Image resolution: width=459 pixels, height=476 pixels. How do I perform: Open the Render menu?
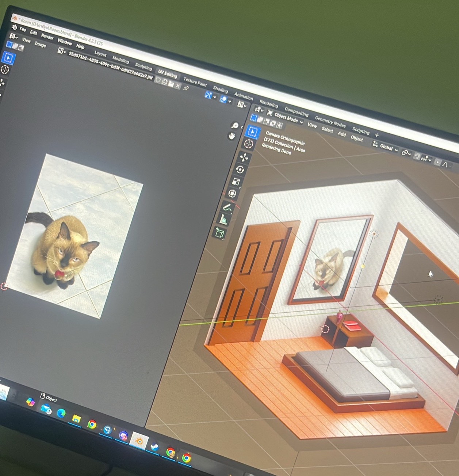[x=47, y=36]
